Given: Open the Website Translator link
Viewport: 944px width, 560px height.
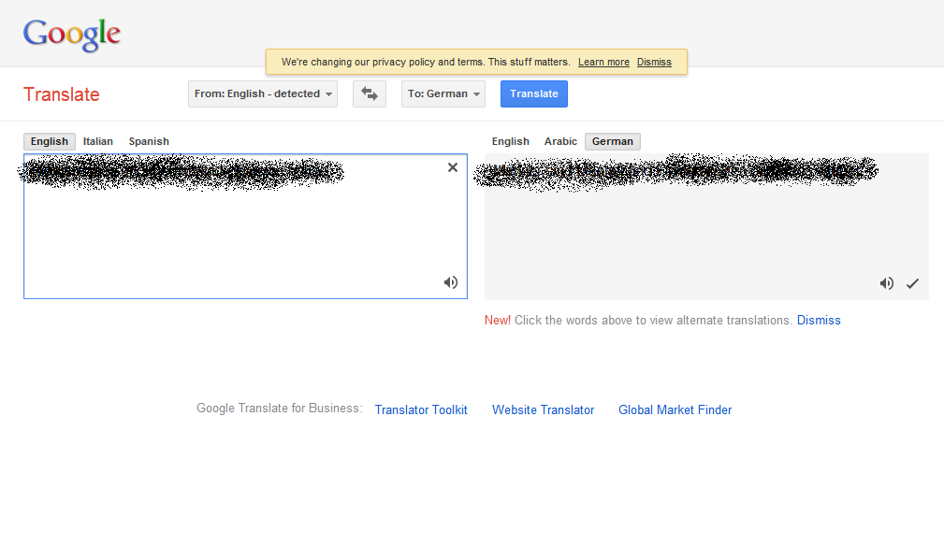Looking at the screenshot, I should coord(543,409).
